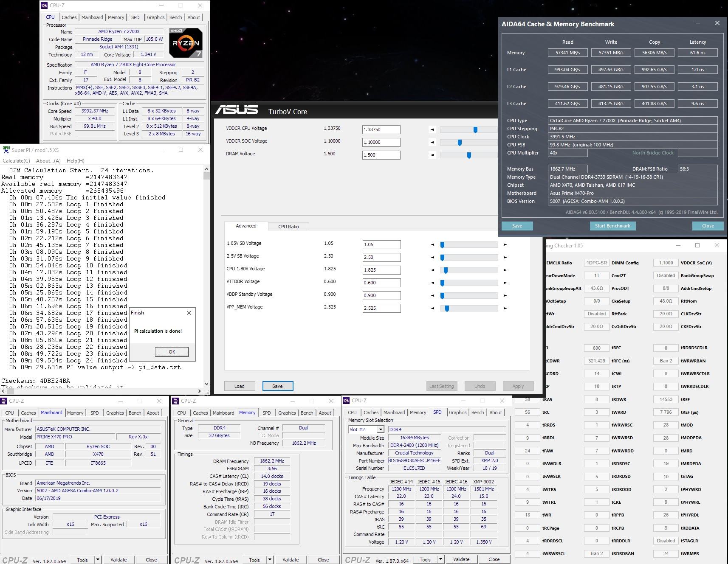Click Start Benchmark in AIDA64
The image size is (728, 564).
[x=612, y=226]
